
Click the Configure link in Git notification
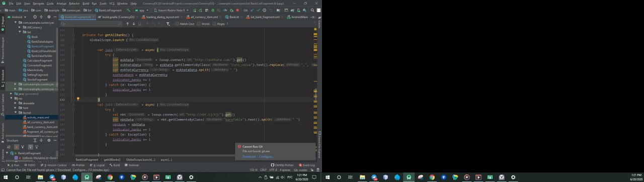[x=267, y=156]
